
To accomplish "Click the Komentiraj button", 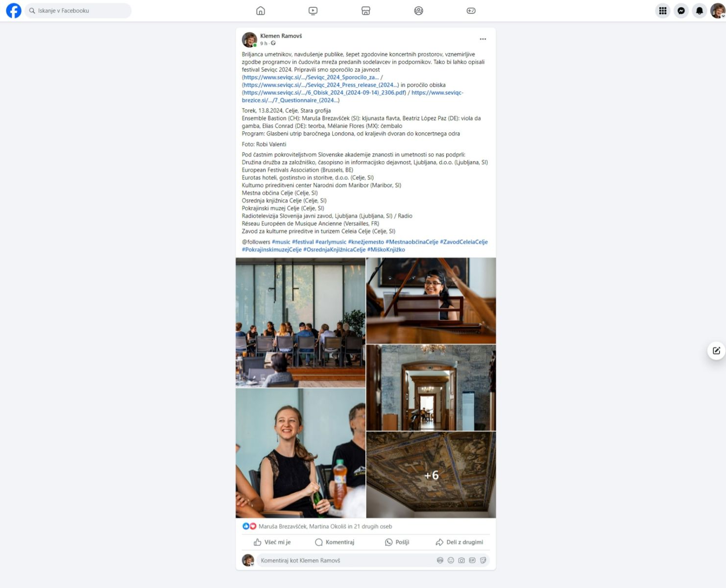I will point(335,542).
